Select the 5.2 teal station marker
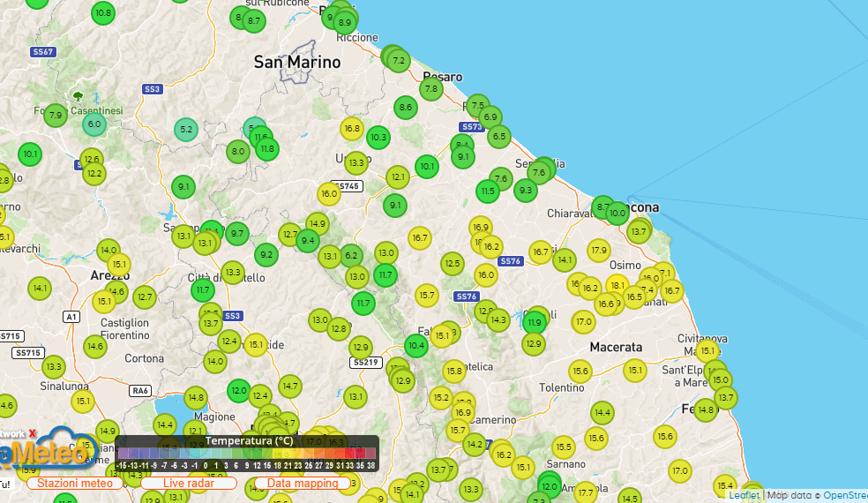This screenshot has height=503, width=868. (x=185, y=130)
